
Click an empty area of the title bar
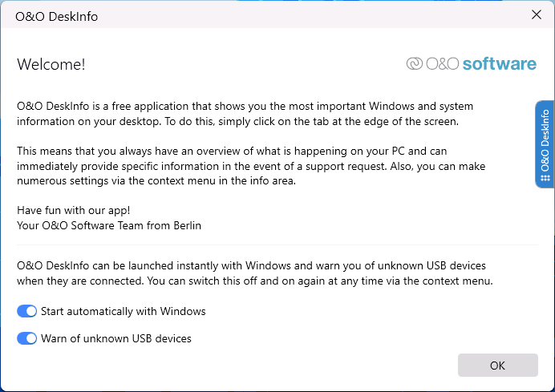pyautogui.click(x=301, y=15)
